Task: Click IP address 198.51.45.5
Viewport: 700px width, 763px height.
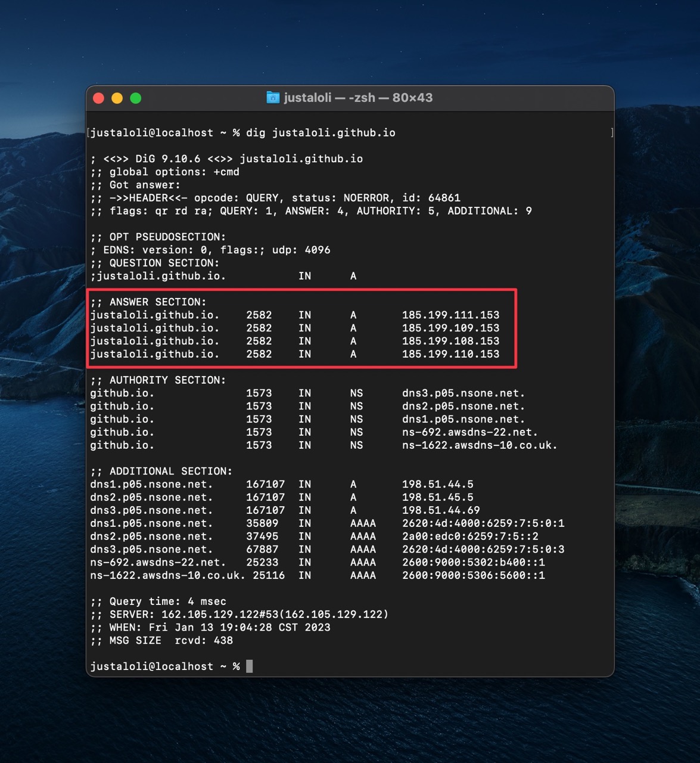Action: (438, 498)
